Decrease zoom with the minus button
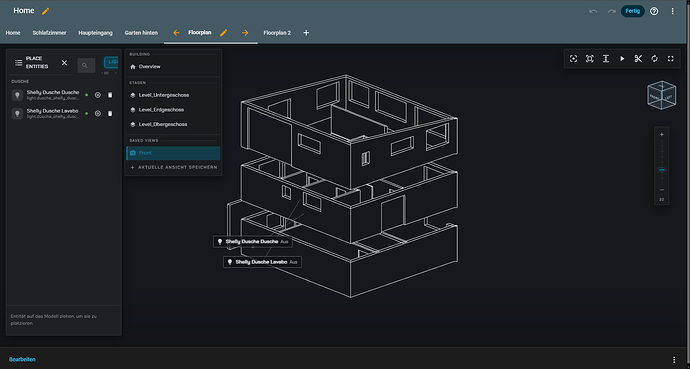The height and width of the screenshot is (369, 690). (661, 190)
